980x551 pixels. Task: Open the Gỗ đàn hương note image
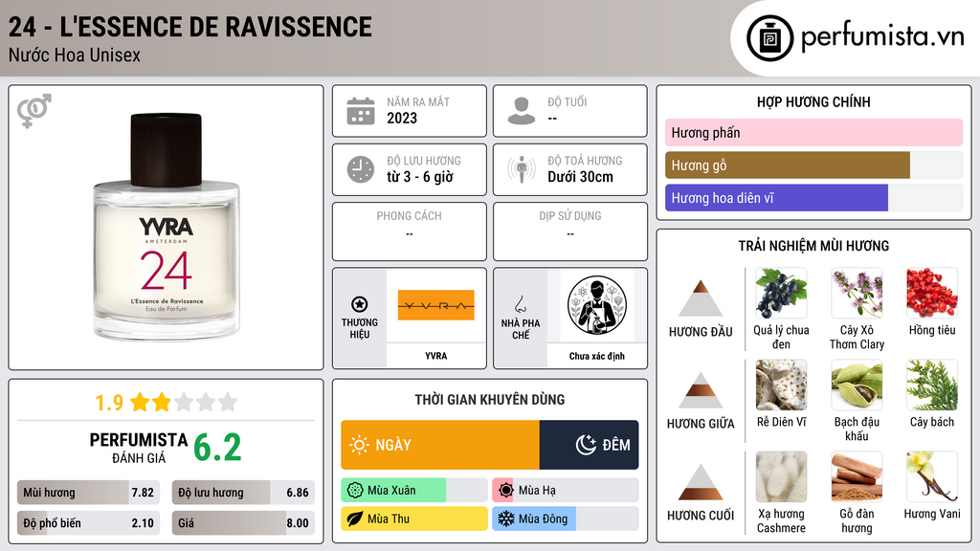pos(857,477)
